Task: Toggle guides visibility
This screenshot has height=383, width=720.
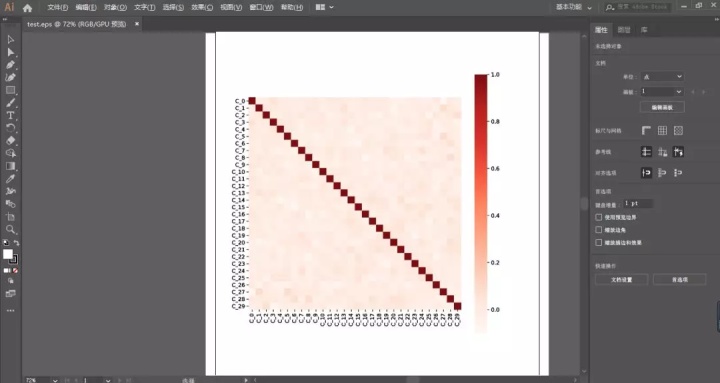Action: pos(646,152)
